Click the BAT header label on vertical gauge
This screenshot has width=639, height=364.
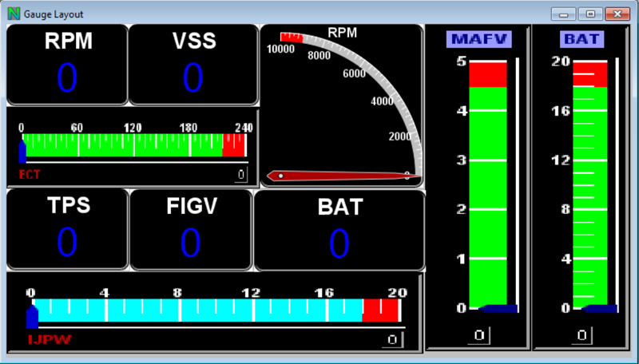[x=582, y=38]
